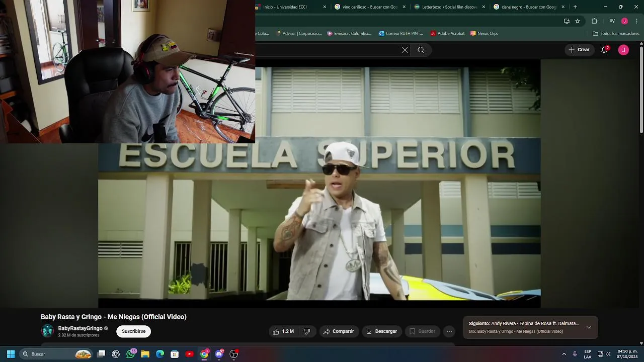Screen dimensions: 644x362
Task: Click the taskbar Buscar search box
Action: coord(56,354)
